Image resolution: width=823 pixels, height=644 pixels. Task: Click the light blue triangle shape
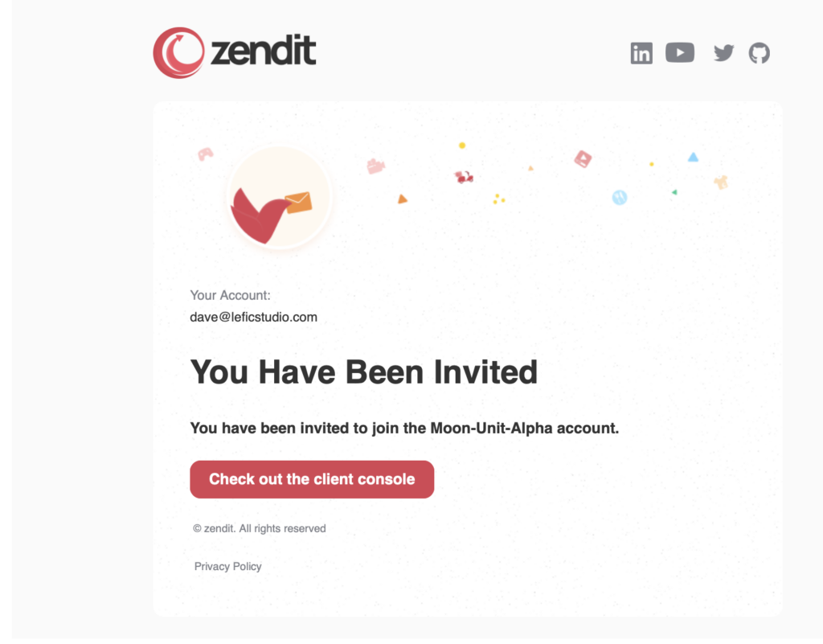(x=693, y=157)
